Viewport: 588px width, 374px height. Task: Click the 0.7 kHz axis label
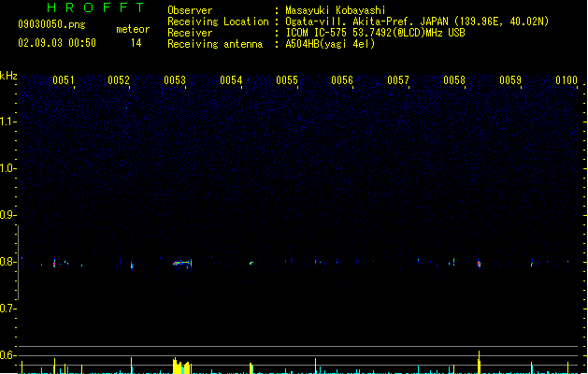[7, 309]
